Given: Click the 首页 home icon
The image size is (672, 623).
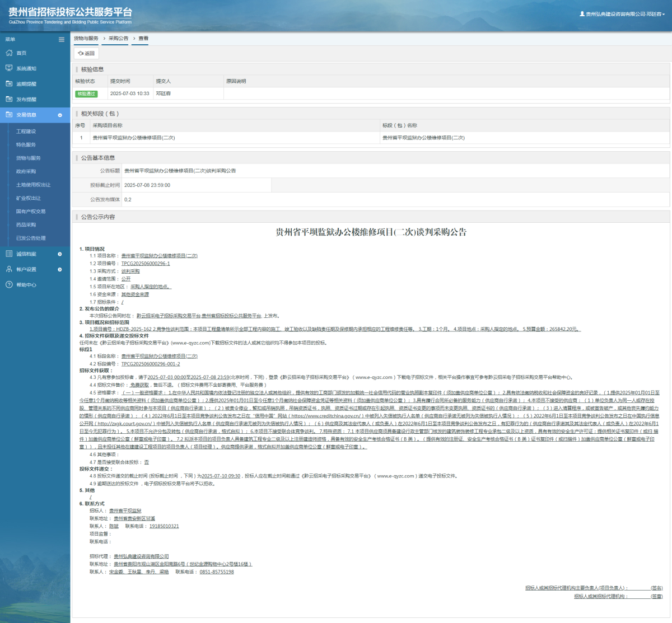Looking at the screenshot, I should [9, 53].
